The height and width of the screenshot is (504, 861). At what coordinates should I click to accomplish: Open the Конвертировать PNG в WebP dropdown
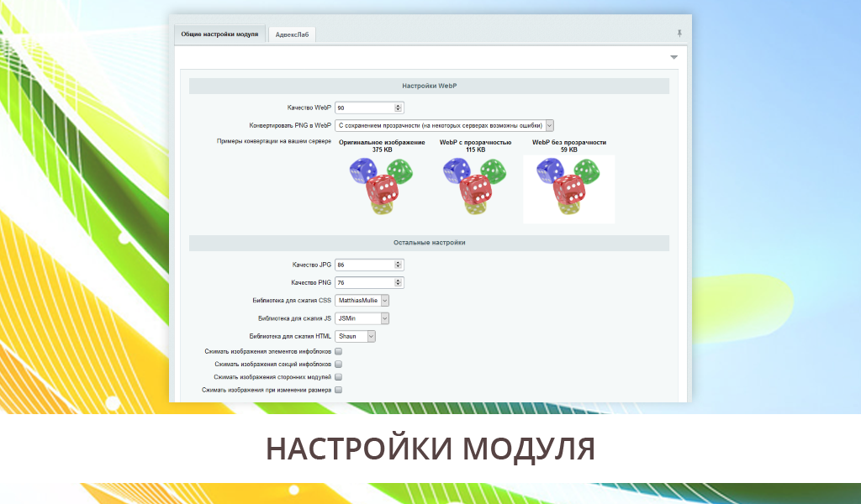[x=444, y=125]
